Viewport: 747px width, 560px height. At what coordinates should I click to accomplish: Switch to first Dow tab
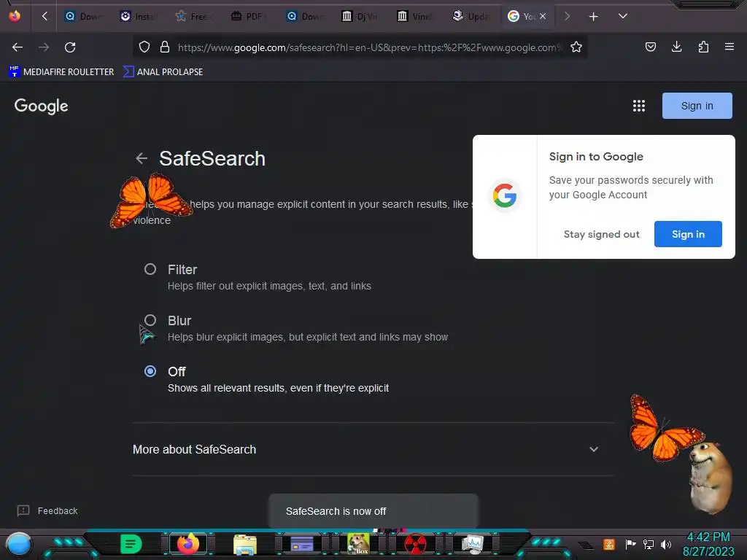pos(83,17)
